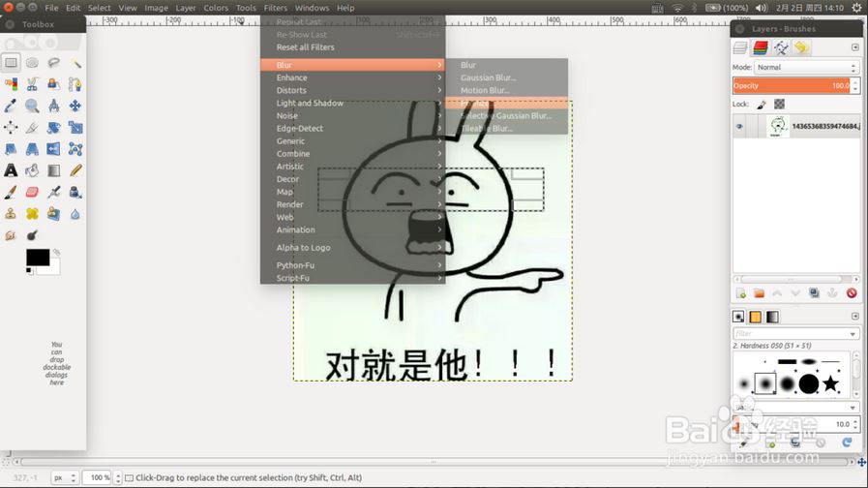
Task: Expand the Enhance submenu
Action: [x=352, y=77]
